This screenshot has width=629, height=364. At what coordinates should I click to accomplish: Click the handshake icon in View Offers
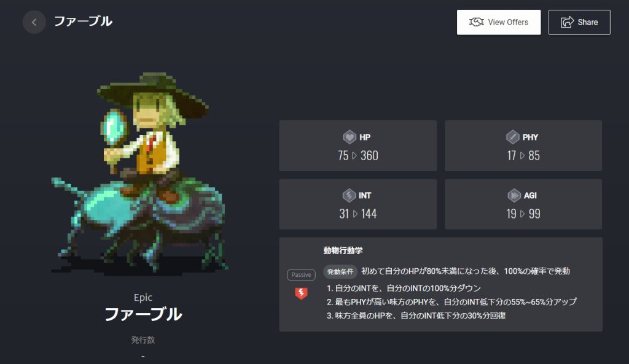point(477,22)
